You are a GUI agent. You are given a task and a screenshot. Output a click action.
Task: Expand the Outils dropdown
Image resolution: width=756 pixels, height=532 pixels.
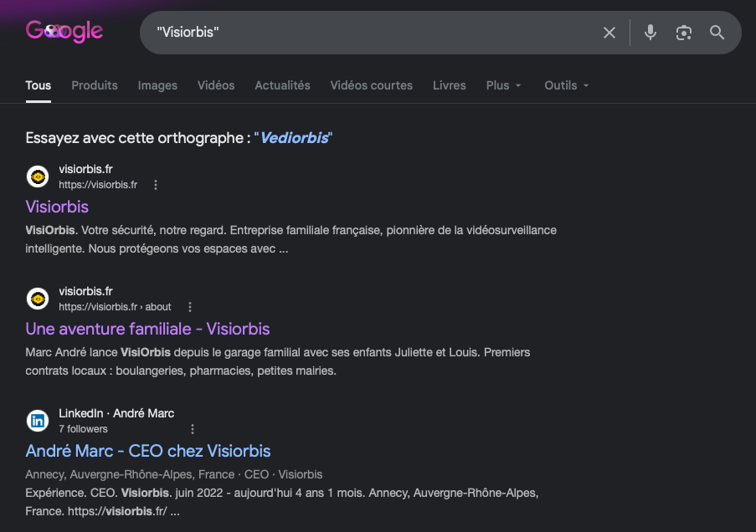[567, 85]
